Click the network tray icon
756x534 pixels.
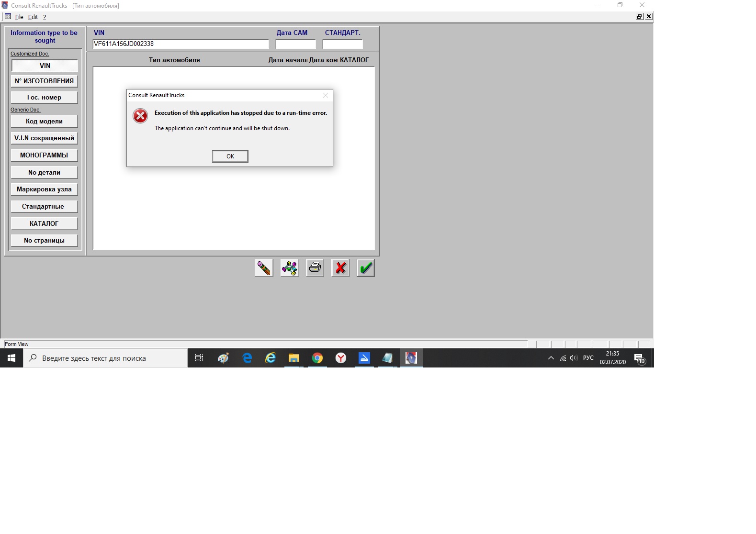point(563,358)
